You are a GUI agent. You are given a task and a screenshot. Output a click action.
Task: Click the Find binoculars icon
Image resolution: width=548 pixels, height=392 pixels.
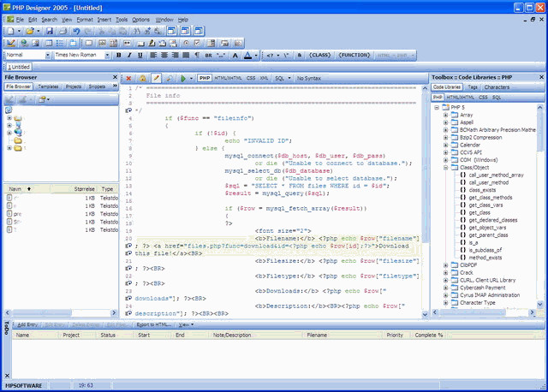click(x=137, y=31)
